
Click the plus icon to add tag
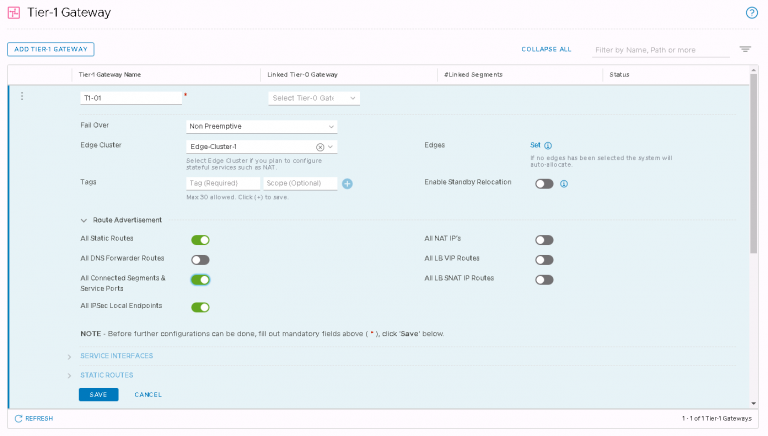tap(347, 184)
